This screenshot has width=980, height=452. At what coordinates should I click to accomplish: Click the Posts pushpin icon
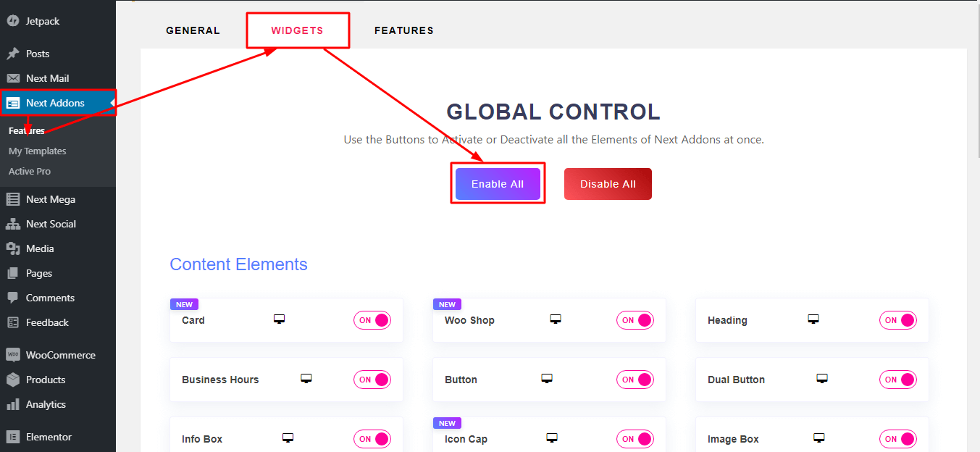[x=13, y=54]
